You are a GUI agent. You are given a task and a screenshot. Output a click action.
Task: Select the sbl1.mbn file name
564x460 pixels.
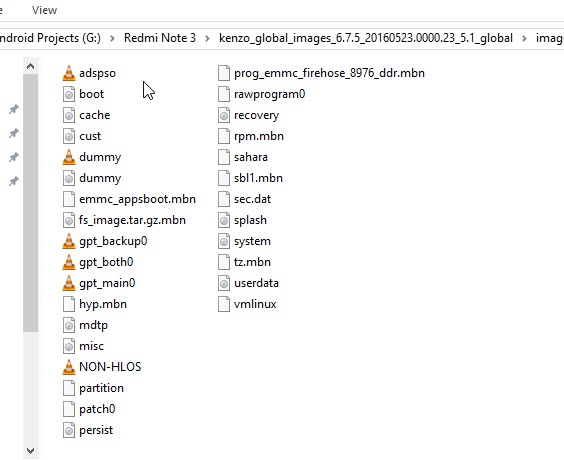coord(258,178)
